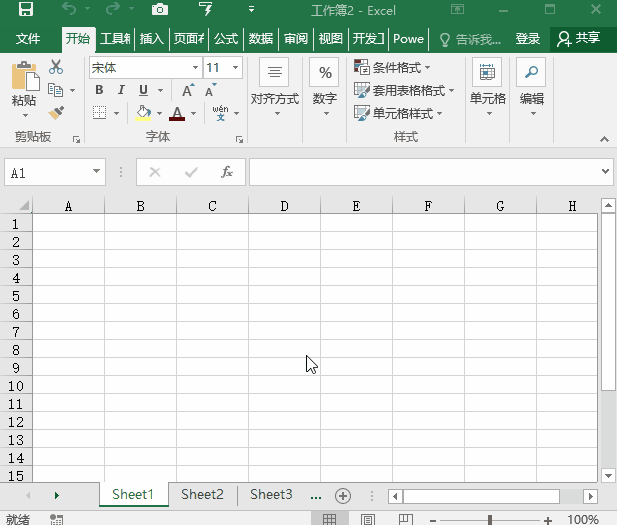Select row 7 header

coord(16,332)
